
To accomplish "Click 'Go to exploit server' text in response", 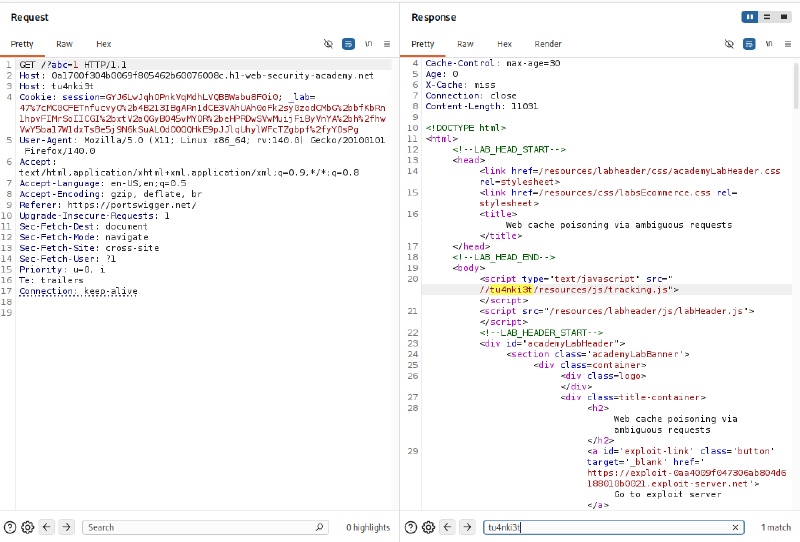I will pyautogui.click(x=668, y=494).
